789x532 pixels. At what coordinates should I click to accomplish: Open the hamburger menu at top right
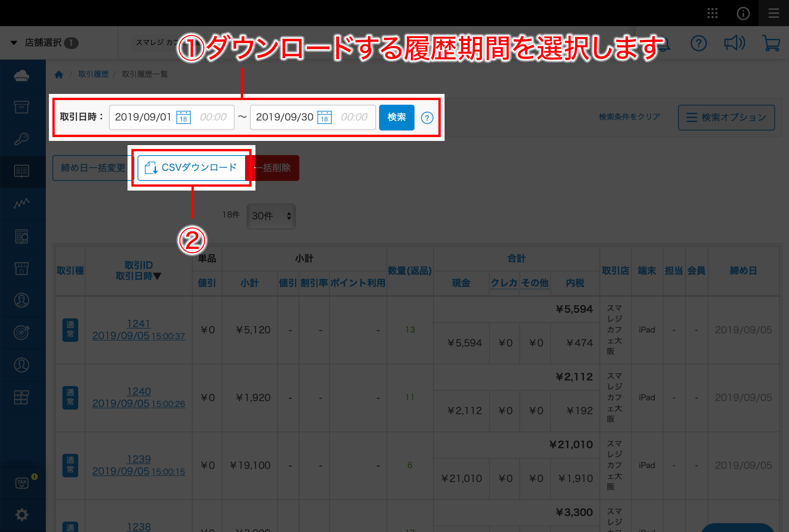(x=774, y=13)
